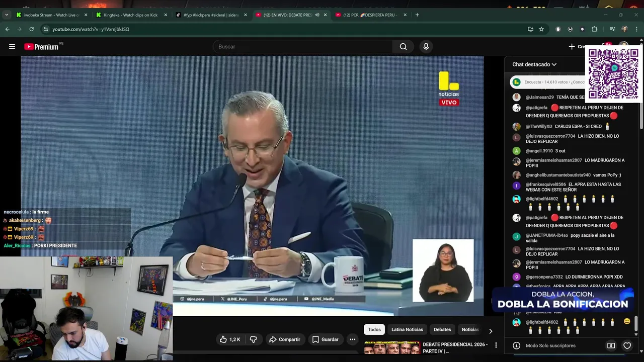Reload the current page
Viewport: 644px width, 362px height.
click(31, 29)
